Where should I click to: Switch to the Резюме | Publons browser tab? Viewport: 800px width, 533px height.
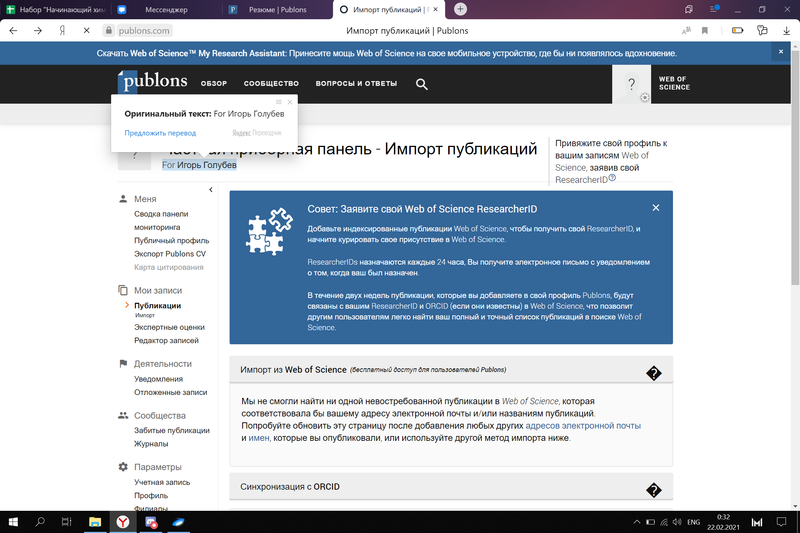point(277,9)
